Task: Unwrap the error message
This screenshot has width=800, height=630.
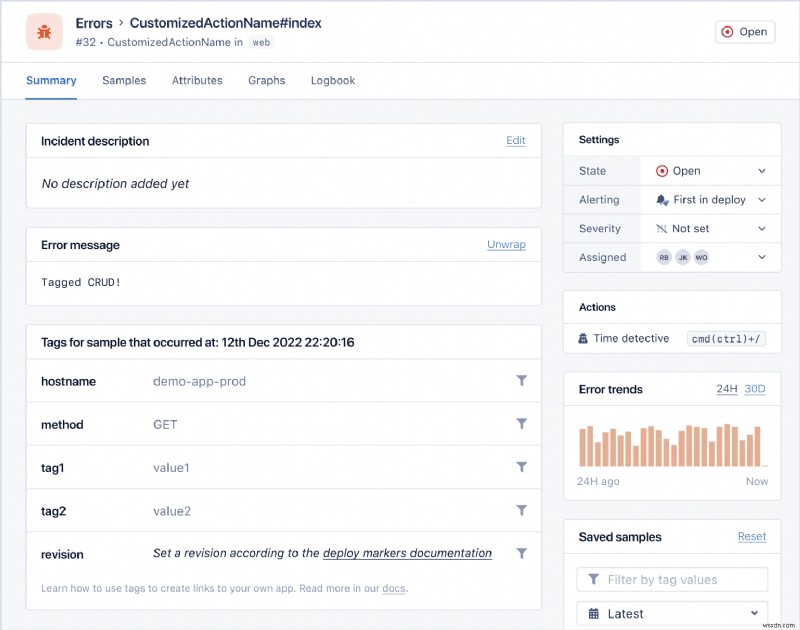Action: pos(506,244)
